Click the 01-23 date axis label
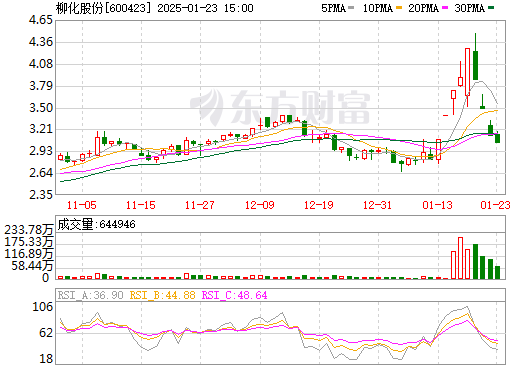This screenshot has height=365, width=520. (x=496, y=205)
